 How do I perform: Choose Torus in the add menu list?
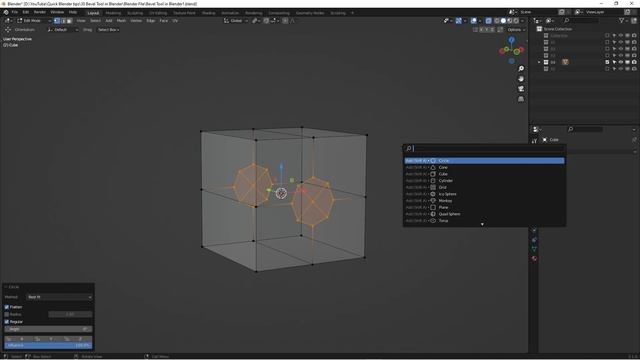point(484,221)
